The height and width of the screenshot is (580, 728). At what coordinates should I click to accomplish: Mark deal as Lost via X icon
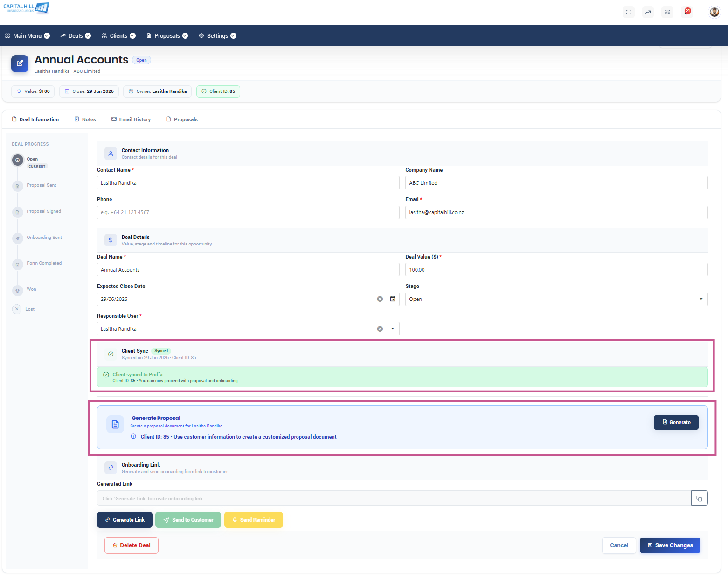pos(17,309)
